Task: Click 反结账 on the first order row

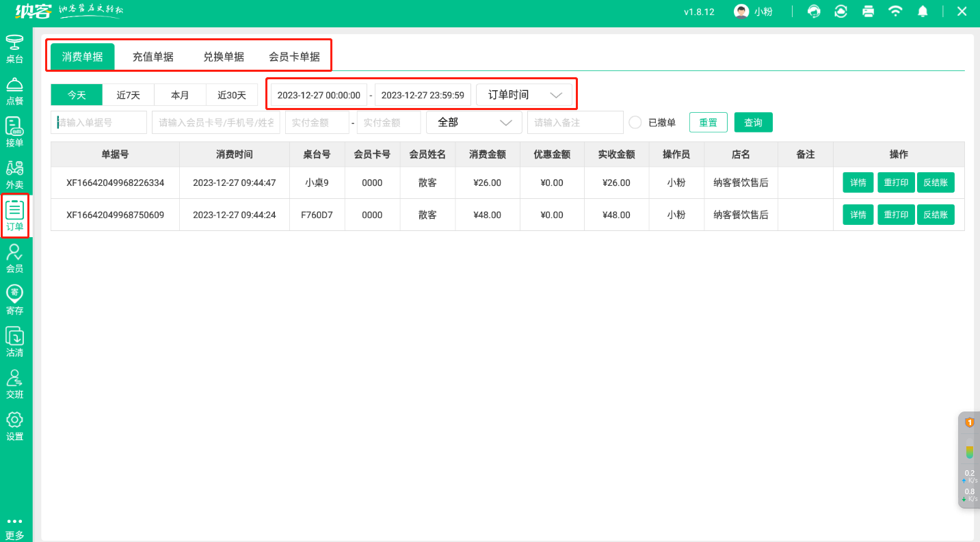Action: [936, 182]
